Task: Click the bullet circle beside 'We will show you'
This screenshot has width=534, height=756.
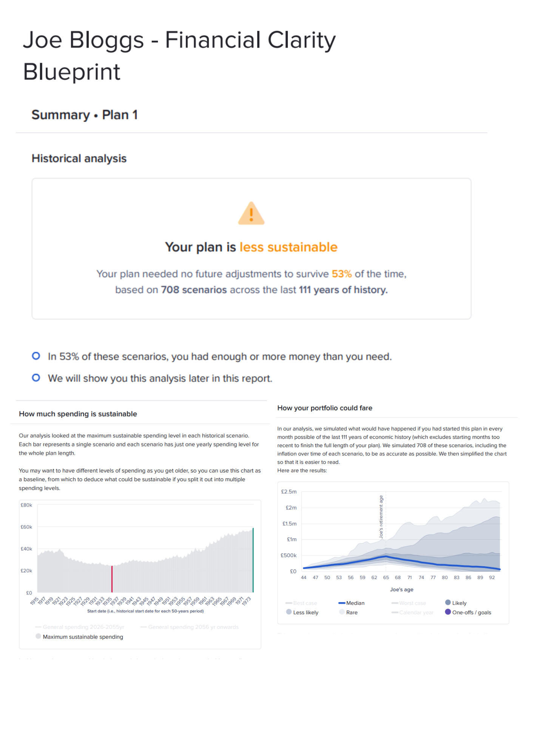Action: (36, 378)
